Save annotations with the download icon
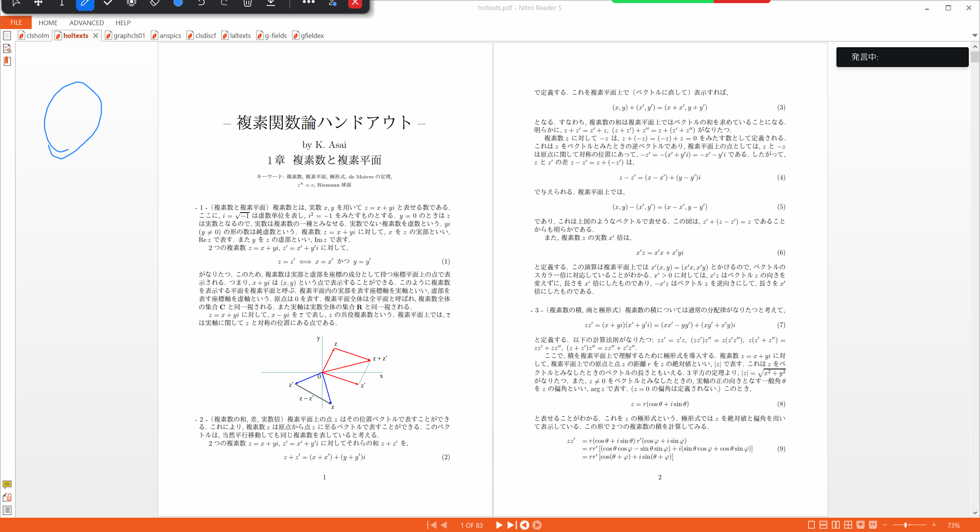The height and width of the screenshot is (532, 980). coord(270,3)
